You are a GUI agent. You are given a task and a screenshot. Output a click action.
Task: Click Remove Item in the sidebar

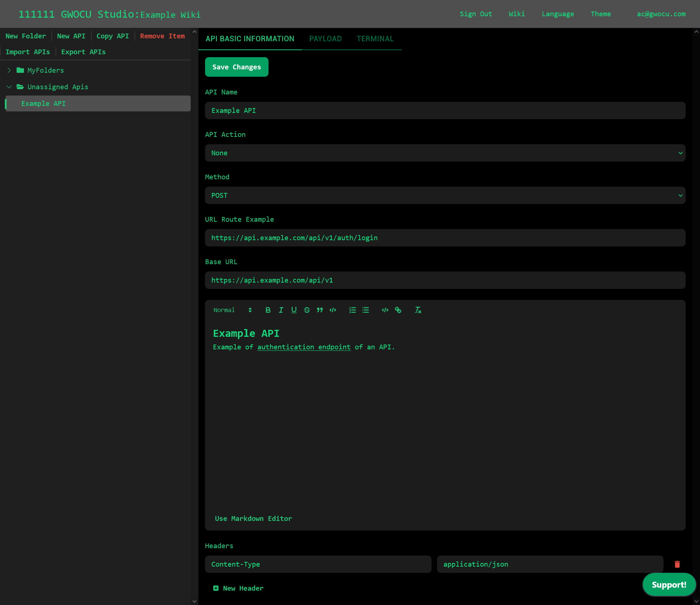pyautogui.click(x=162, y=36)
